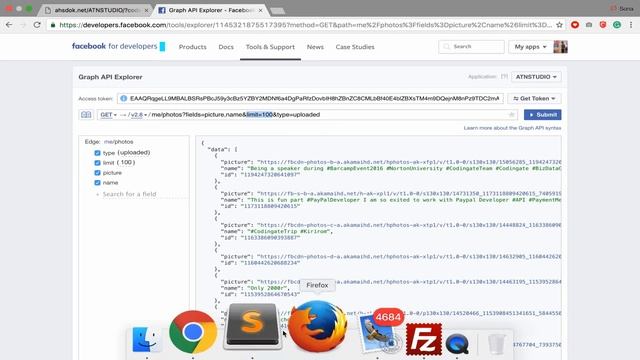
Task: Click the name "#CodingateTrip #Kirirom"
Action: (289, 231)
